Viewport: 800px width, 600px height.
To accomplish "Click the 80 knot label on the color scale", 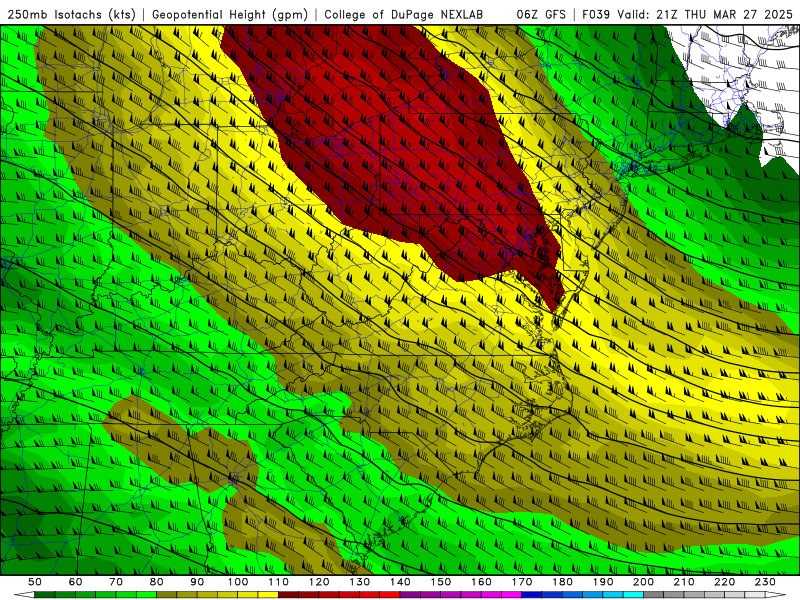I will 156,582.
